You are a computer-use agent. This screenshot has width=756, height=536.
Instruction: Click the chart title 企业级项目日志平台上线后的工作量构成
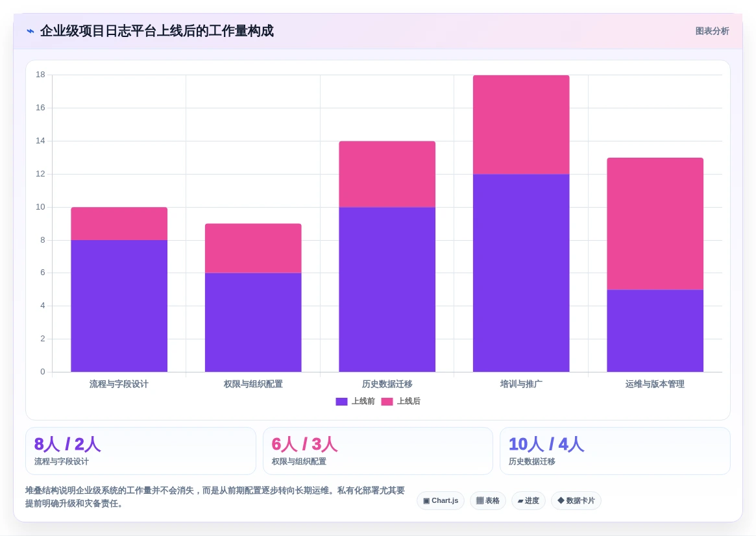click(157, 31)
